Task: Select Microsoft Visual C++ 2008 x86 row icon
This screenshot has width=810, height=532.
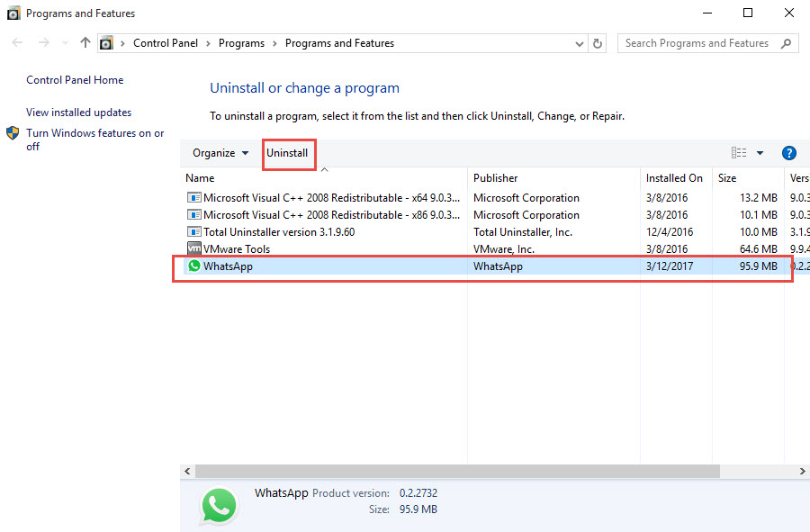Action: click(194, 215)
